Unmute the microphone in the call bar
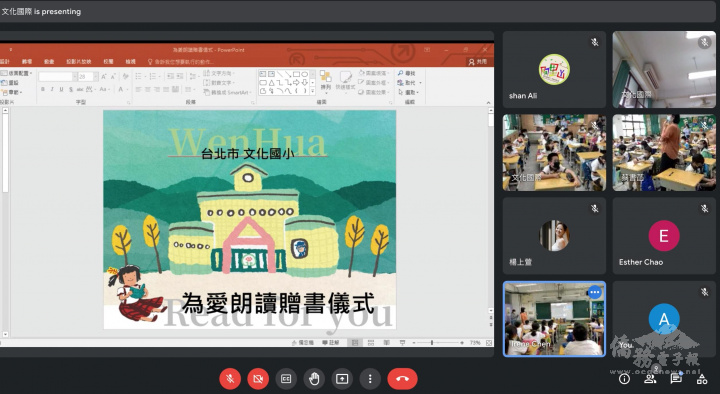Viewport: 720px width, 394px height. (x=230, y=379)
